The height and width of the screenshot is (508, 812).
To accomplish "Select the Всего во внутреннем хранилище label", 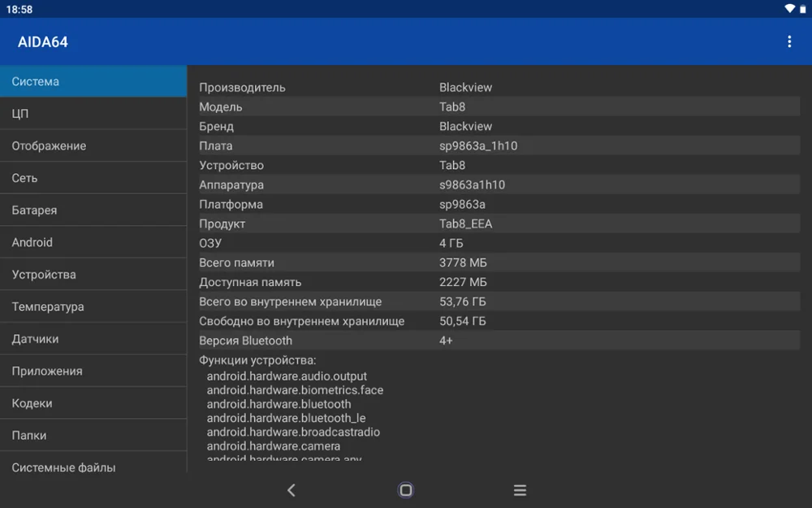I will 290,302.
